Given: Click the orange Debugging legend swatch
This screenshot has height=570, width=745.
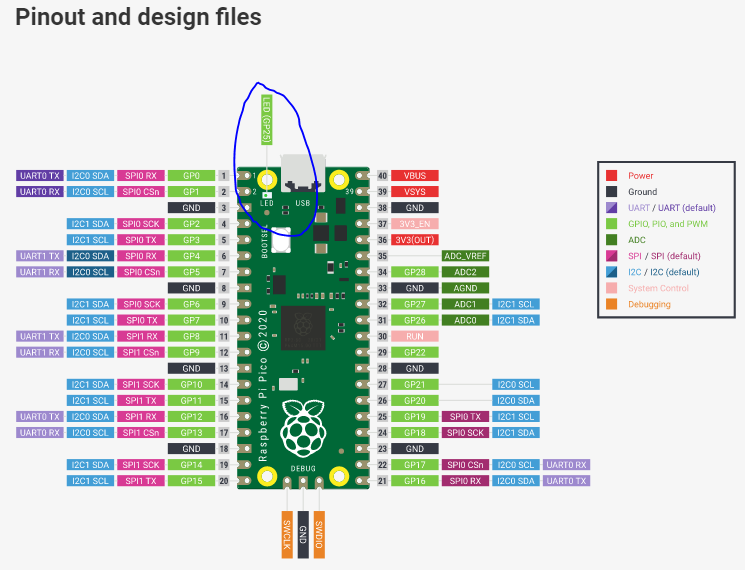Looking at the screenshot, I should point(611,304).
